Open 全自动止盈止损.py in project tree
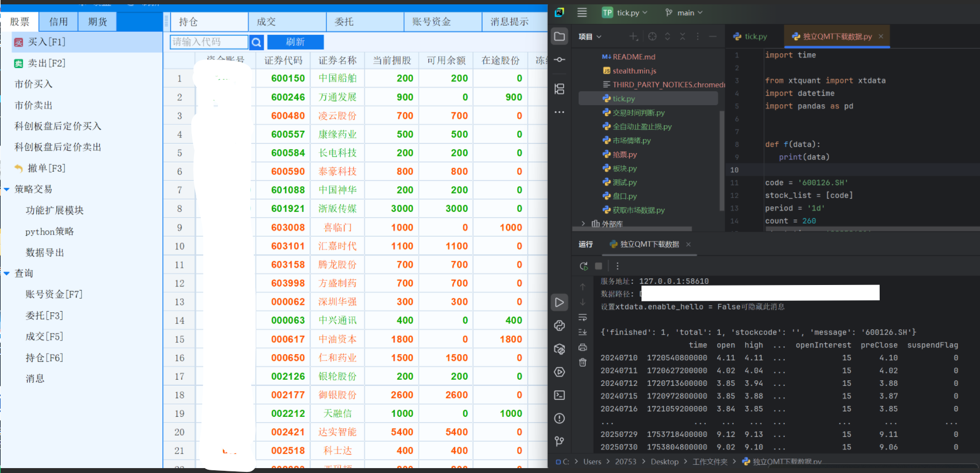Viewport: 980px width, 473px height. pos(637,126)
